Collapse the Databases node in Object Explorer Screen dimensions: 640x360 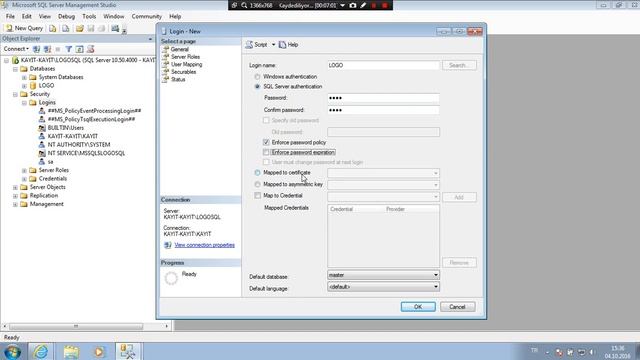coord(16,69)
